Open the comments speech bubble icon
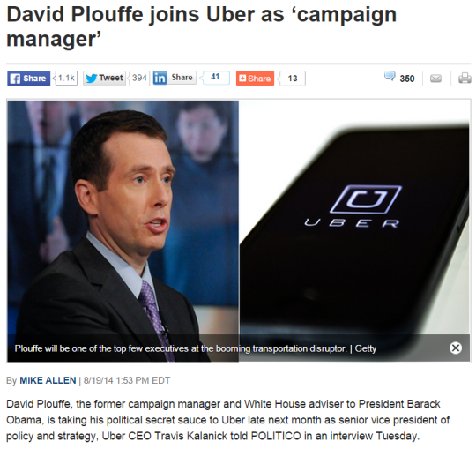Image resolution: width=476 pixels, height=457 pixels. [390, 76]
